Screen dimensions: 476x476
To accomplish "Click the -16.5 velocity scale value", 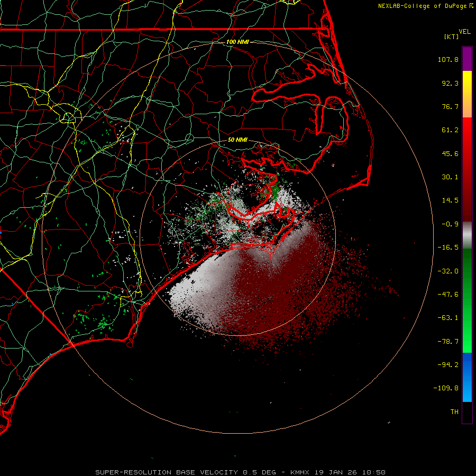I will click(448, 248).
